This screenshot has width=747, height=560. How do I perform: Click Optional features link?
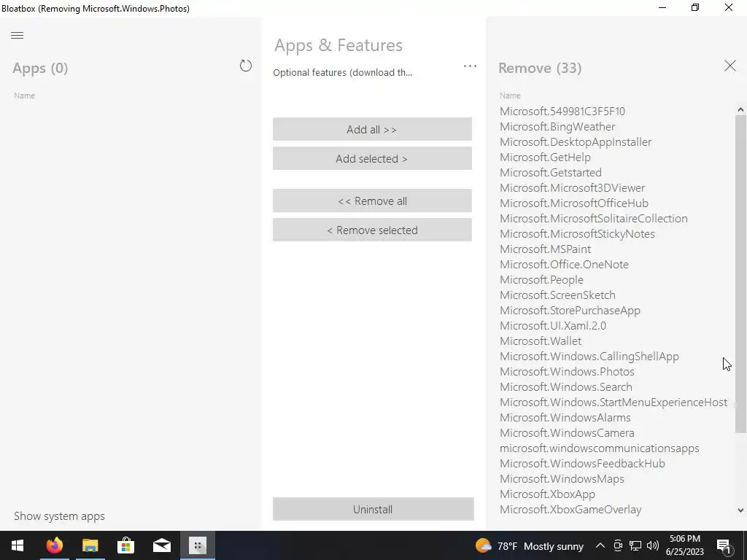(343, 72)
